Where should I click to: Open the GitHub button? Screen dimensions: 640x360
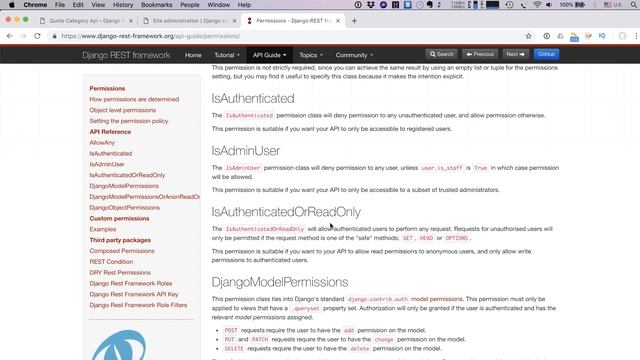[x=546, y=54]
